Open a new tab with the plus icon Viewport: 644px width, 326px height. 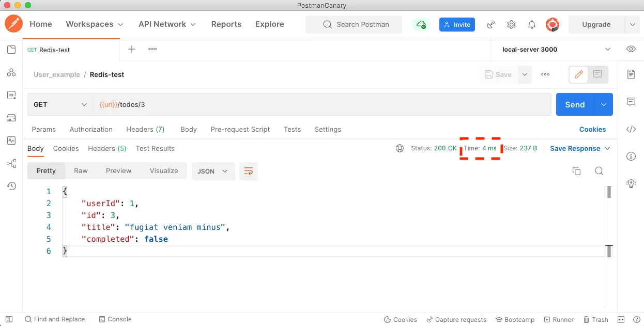(x=132, y=49)
